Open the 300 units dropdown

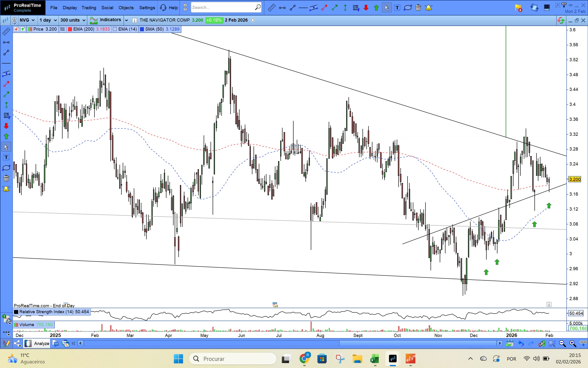tap(73, 20)
